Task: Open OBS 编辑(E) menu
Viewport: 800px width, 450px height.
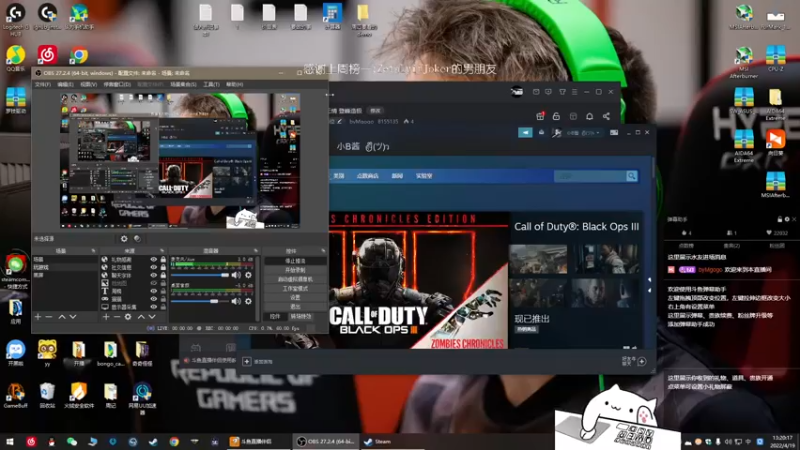Action: click(x=65, y=84)
